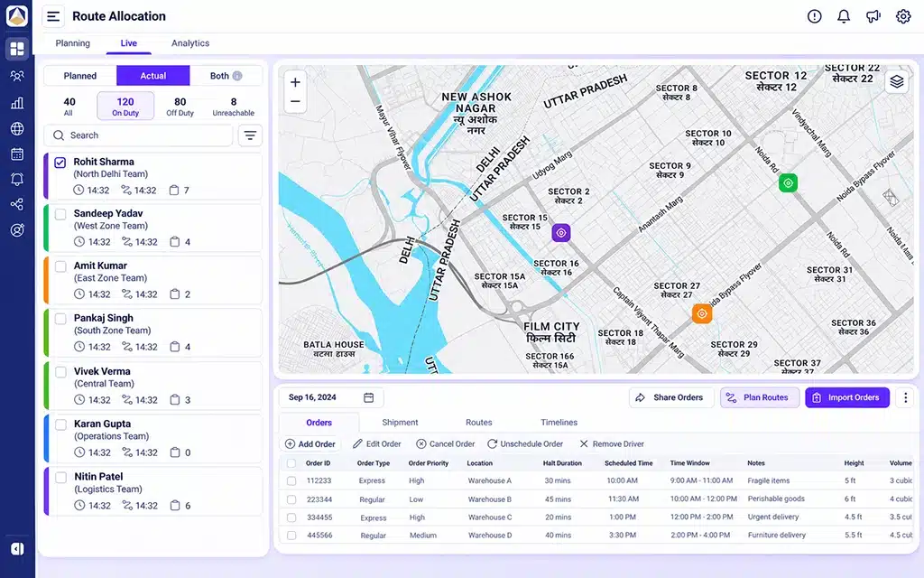Select all orders header checkbox
The width and height of the screenshot is (924, 578).
pos(291,463)
